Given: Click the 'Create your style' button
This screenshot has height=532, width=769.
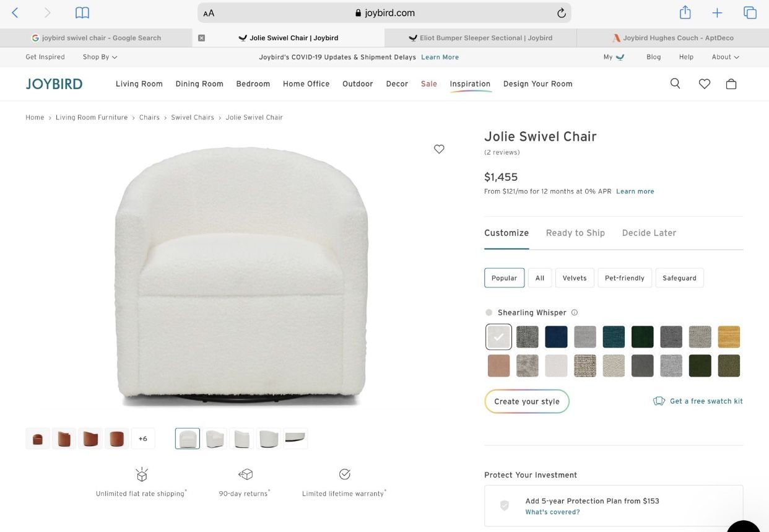Looking at the screenshot, I should (x=526, y=401).
